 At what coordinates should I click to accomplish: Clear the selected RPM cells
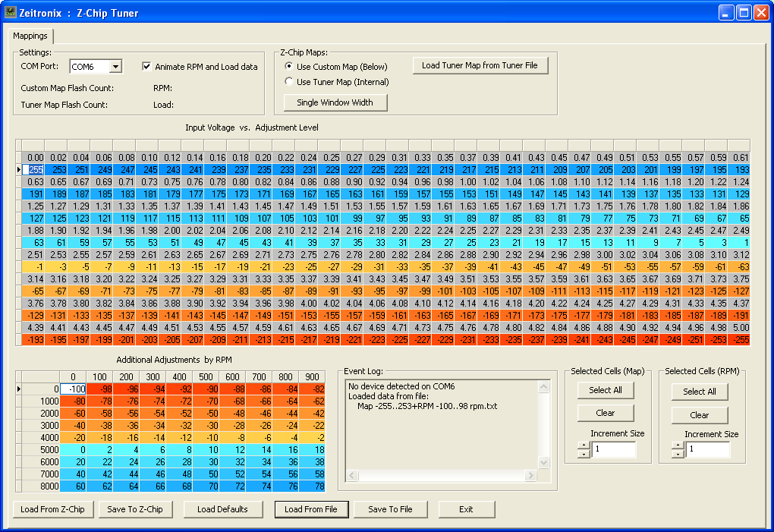(x=699, y=415)
